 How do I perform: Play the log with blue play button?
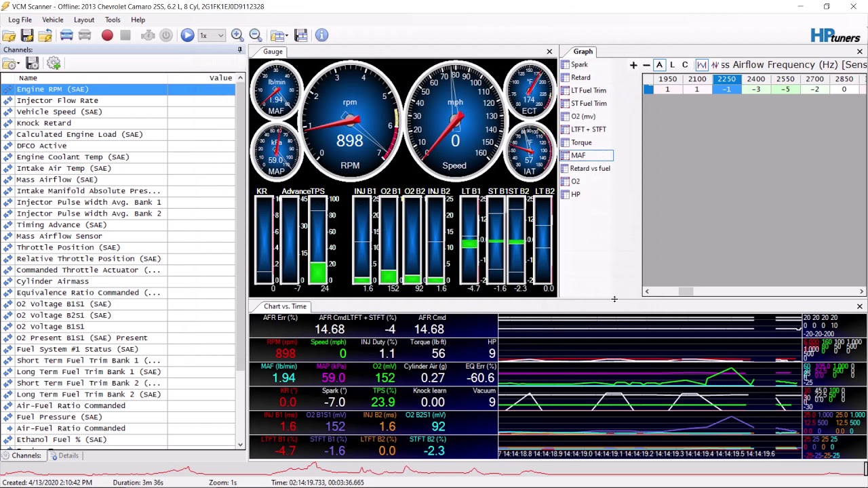(188, 35)
